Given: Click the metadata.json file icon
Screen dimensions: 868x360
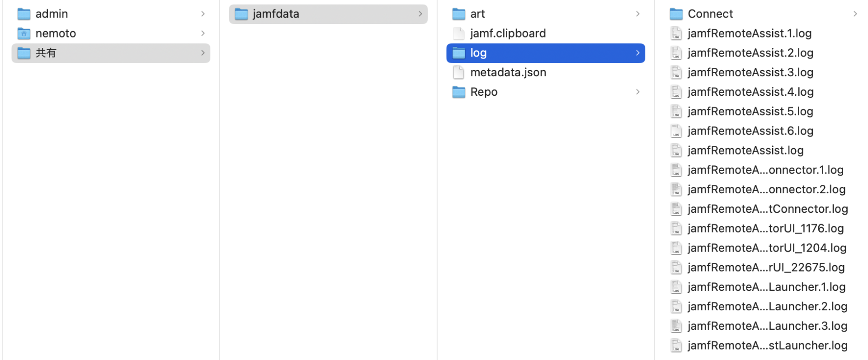Looking at the screenshot, I should (458, 72).
